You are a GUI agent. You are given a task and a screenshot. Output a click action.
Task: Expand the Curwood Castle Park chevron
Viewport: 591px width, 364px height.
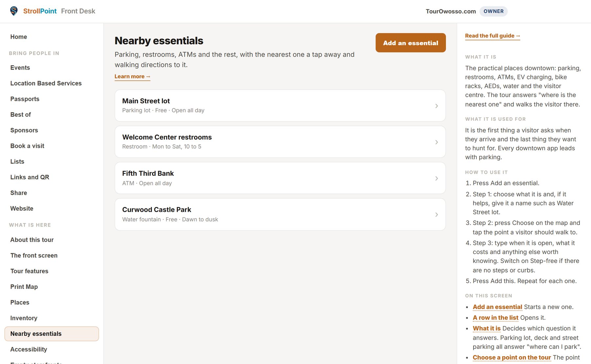point(436,214)
